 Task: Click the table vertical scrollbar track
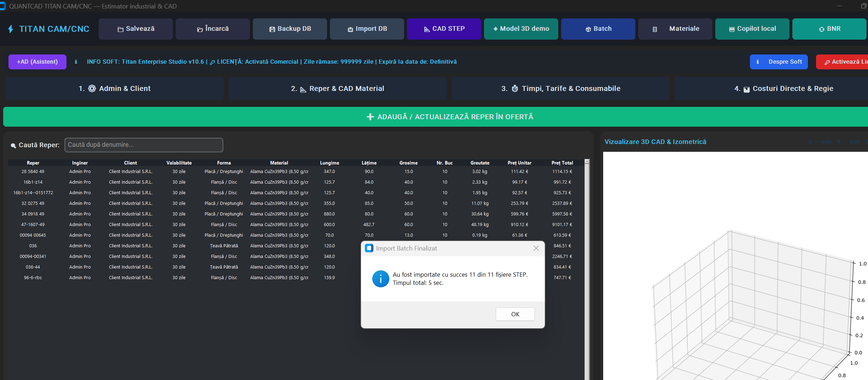(x=587, y=272)
